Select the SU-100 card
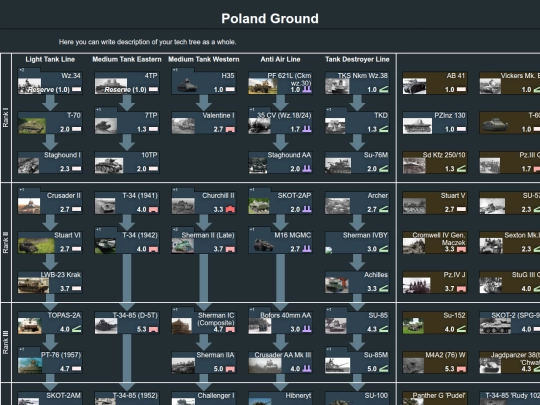This screenshot has height=405, width=540. 357,398
